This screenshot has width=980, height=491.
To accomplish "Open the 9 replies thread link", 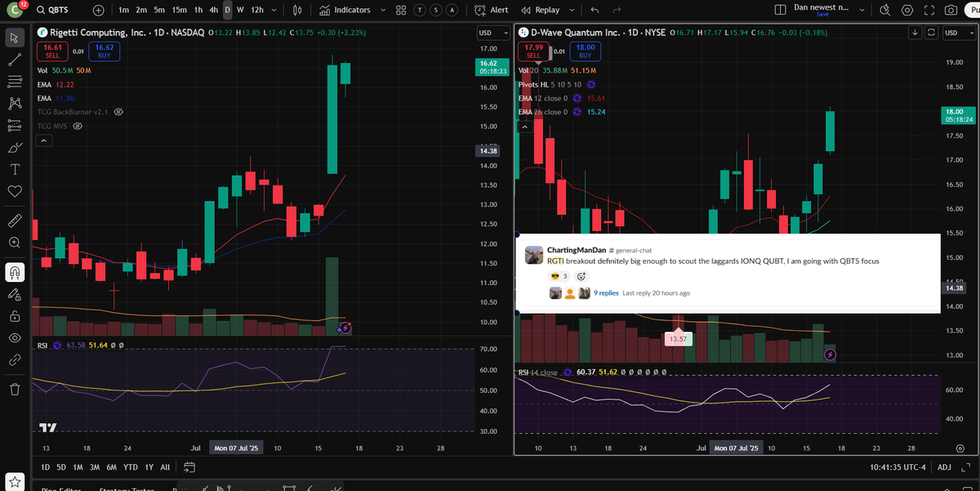I will (x=606, y=292).
